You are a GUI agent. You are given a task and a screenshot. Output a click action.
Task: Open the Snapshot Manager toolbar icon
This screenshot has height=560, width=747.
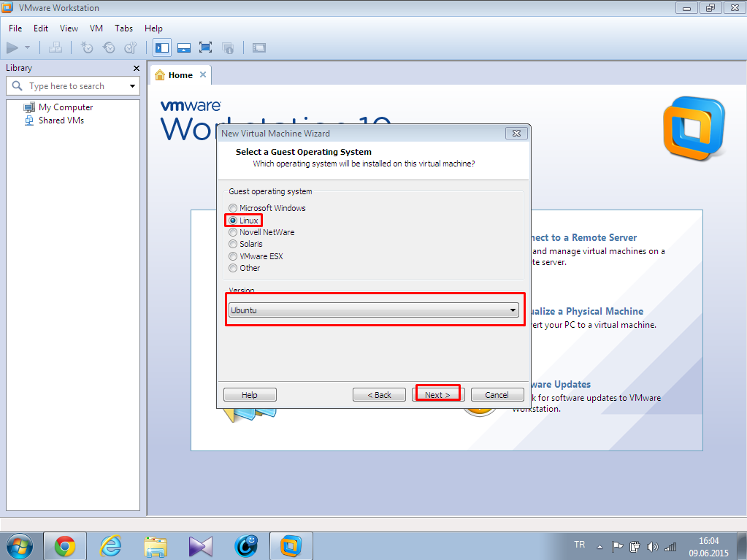point(131,47)
